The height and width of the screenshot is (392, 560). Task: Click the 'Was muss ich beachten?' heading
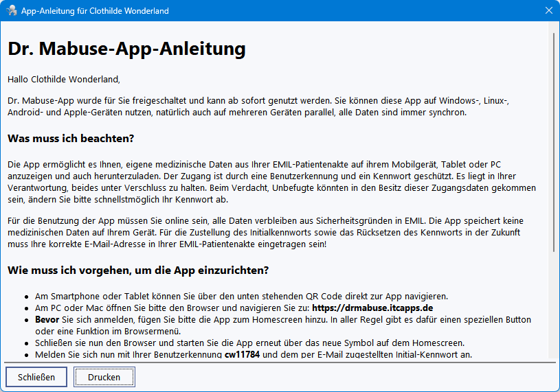click(x=70, y=139)
